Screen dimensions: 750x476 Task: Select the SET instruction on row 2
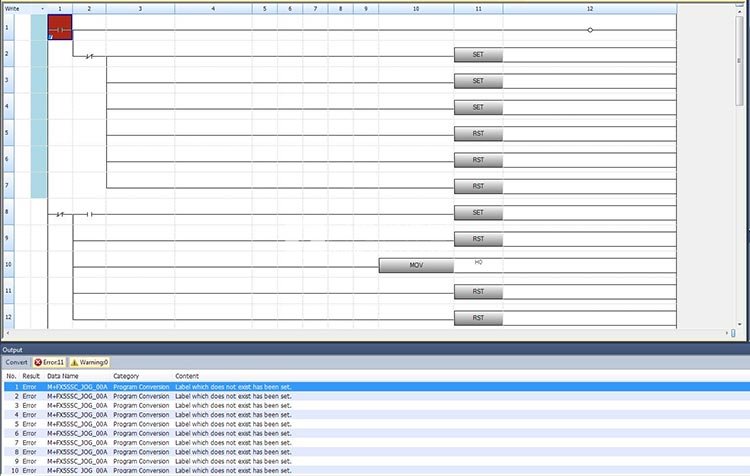478,55
